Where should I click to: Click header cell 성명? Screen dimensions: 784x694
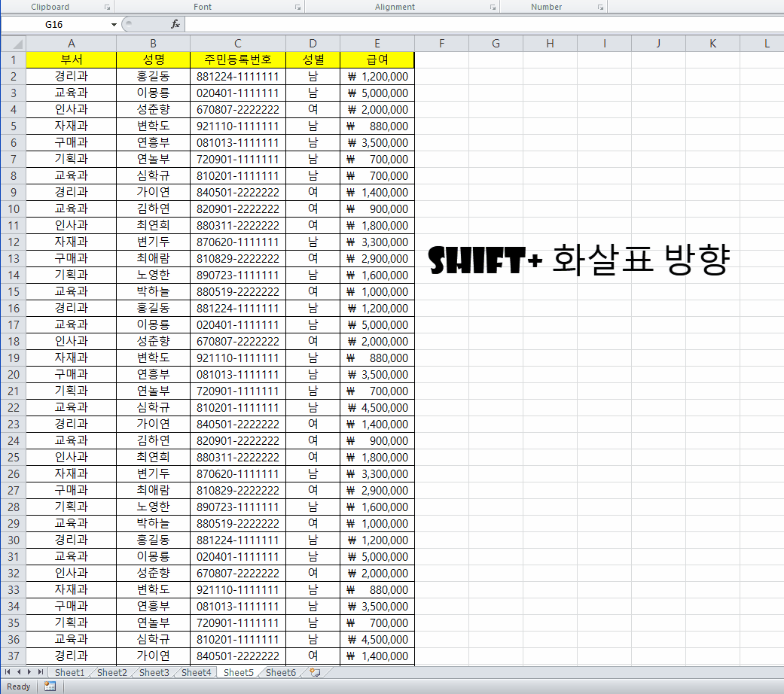pos(153,60)
